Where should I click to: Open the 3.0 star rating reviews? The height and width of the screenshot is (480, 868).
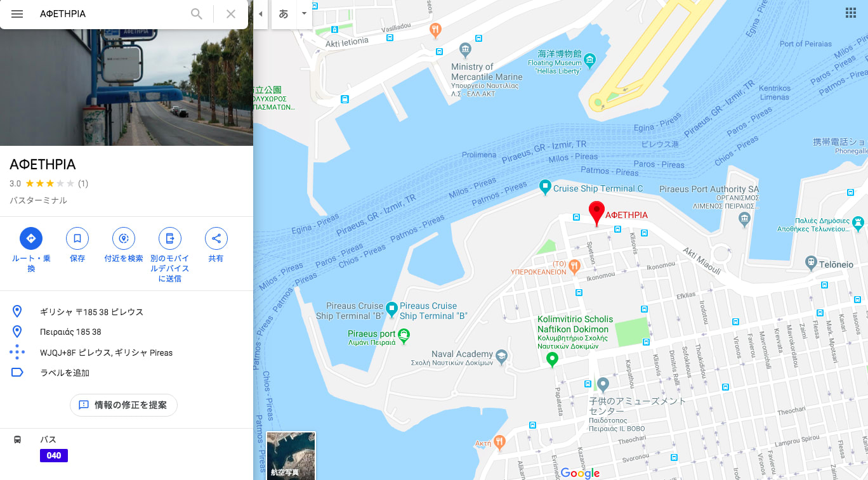tap(49, 184)
